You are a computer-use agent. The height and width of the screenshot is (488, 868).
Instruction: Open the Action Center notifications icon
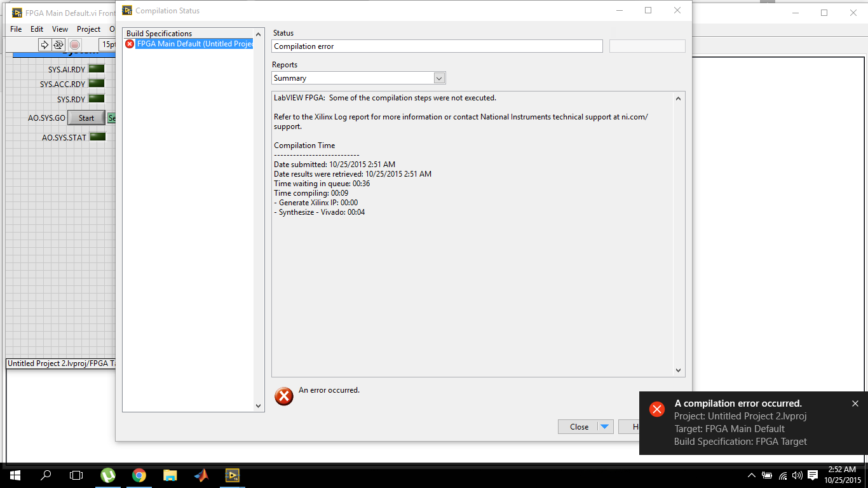click(x=813, y=475)
